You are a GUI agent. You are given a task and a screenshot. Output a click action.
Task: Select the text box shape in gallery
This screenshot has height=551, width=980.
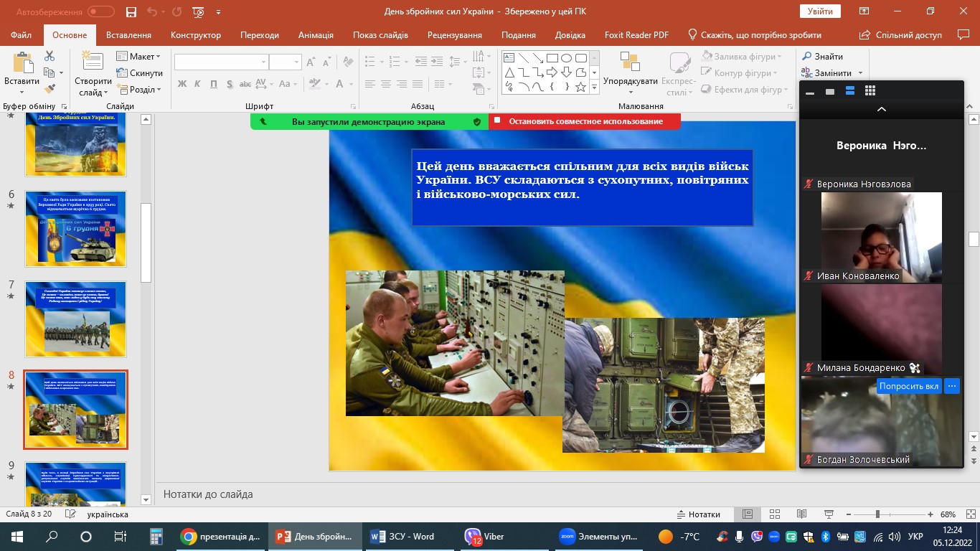(509, 58)
